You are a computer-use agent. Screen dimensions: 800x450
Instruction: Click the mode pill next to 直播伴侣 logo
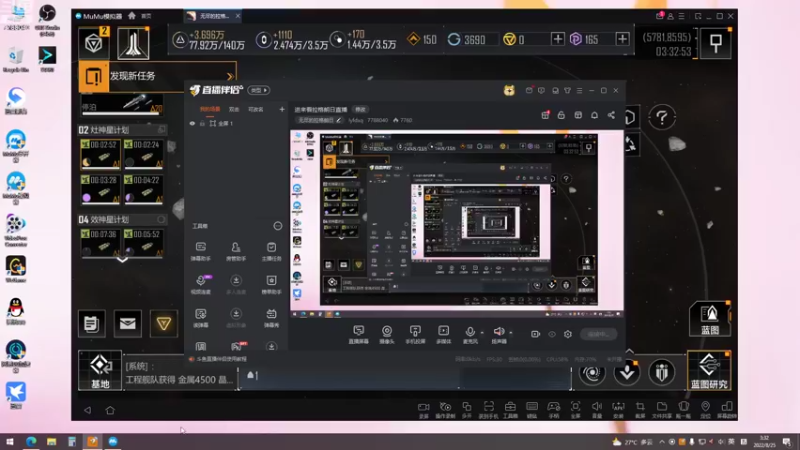coord(259,90)
